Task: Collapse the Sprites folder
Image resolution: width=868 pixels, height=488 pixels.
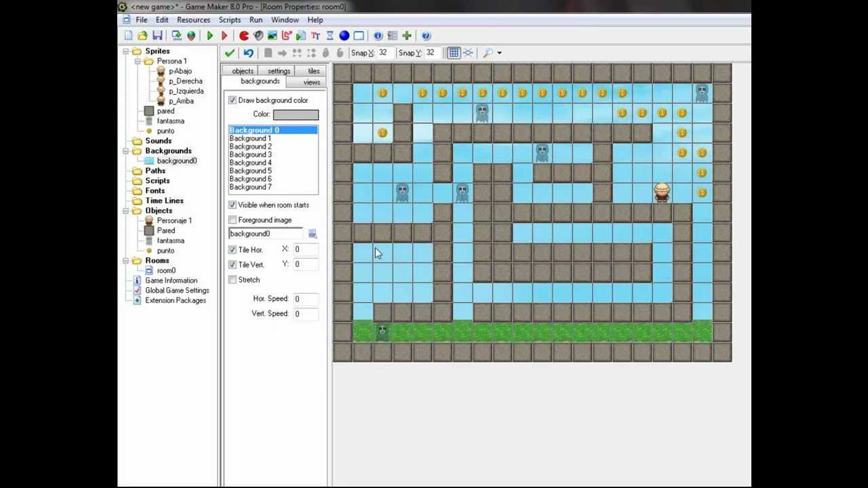Action: (126, 52)
